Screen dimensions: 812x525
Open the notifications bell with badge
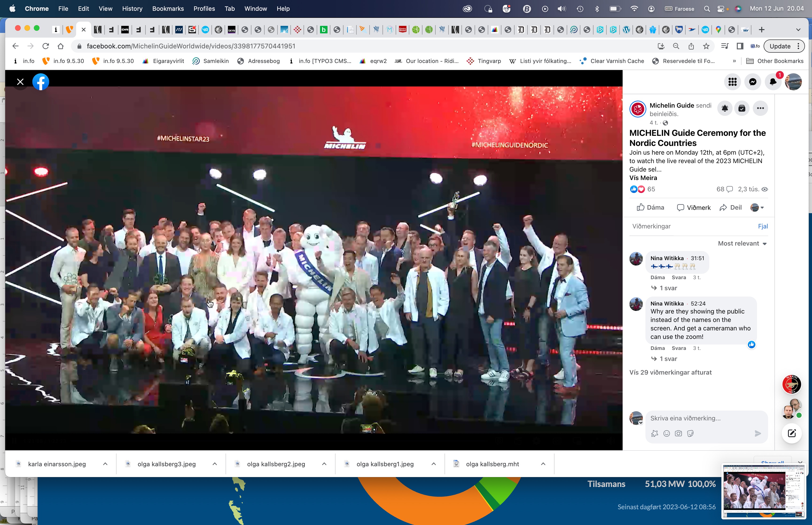coord(773,82)
